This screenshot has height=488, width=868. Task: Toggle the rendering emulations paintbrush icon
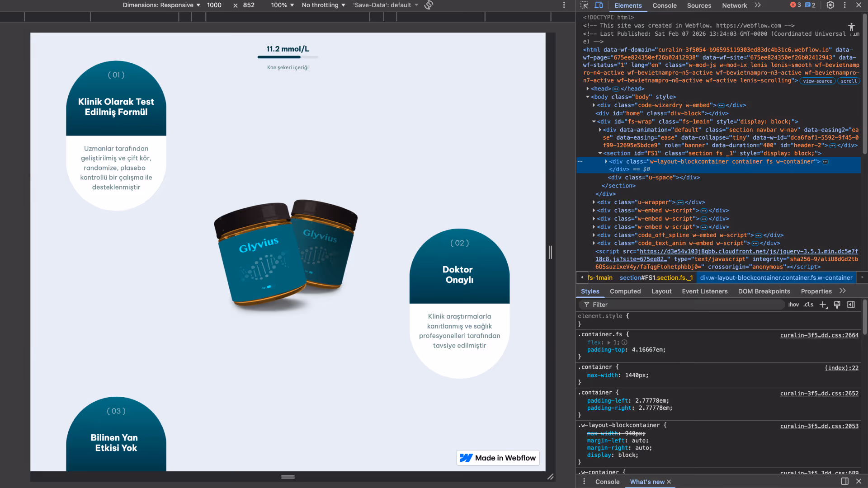[x=837, y=305]
